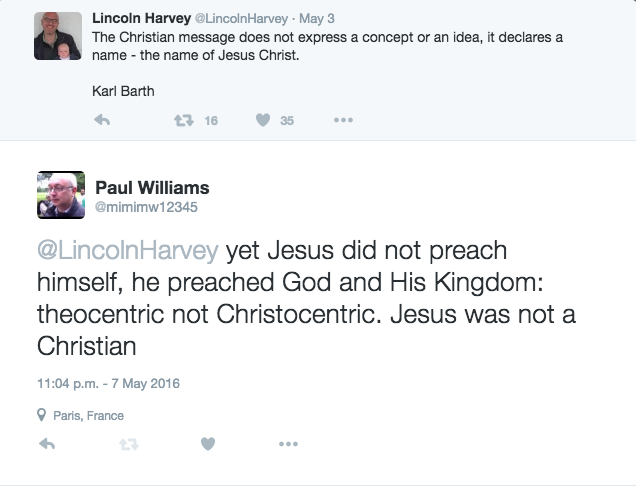Retweet Lincoln Harvey's tweet with 16 retweets
The width and height of the screenshot is (636, 486).
tap(183, 120)
